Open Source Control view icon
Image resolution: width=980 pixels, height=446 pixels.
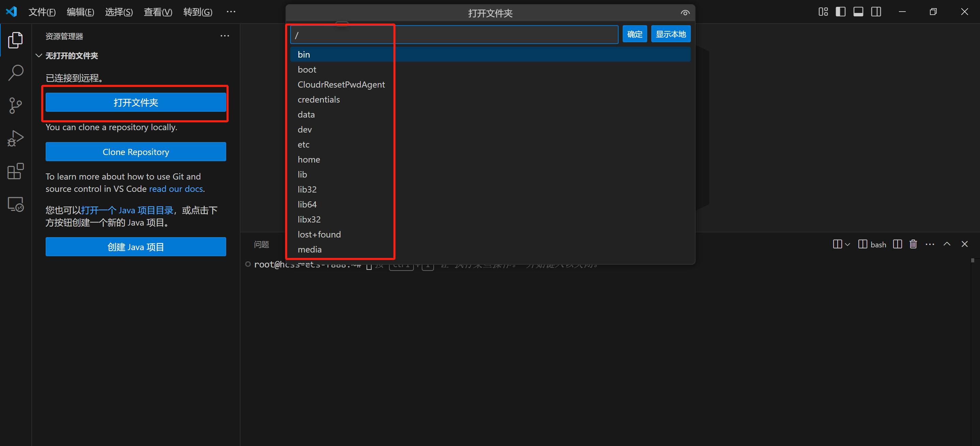15,105
